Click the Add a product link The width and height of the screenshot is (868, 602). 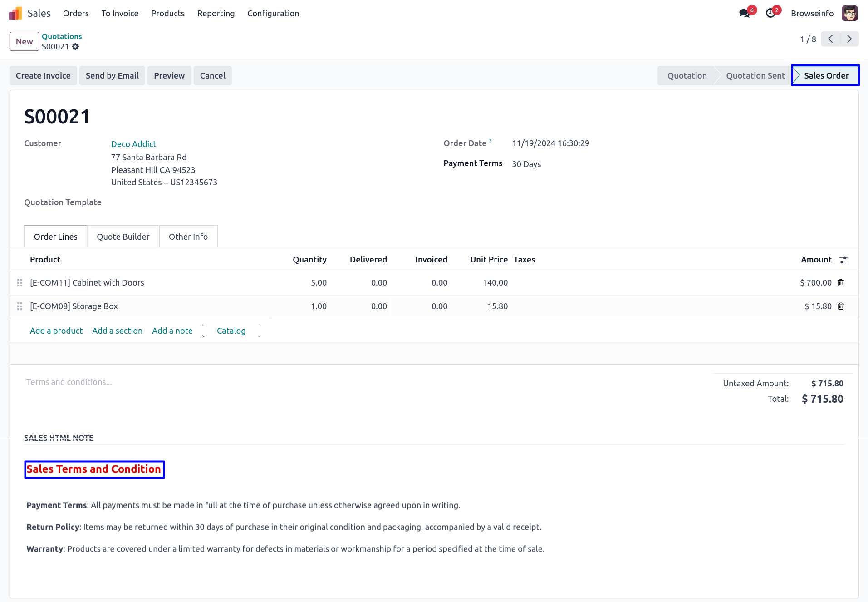(56, 331)
